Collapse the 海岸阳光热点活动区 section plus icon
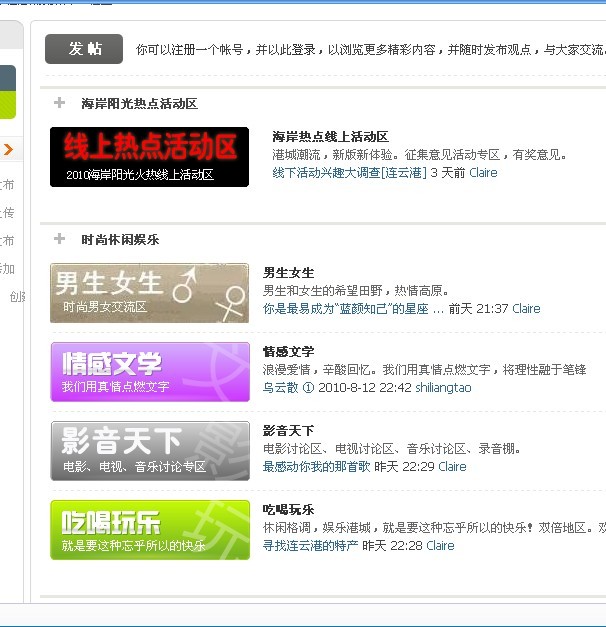The height and width of the screenshot is (627, 606). (59, 102)
